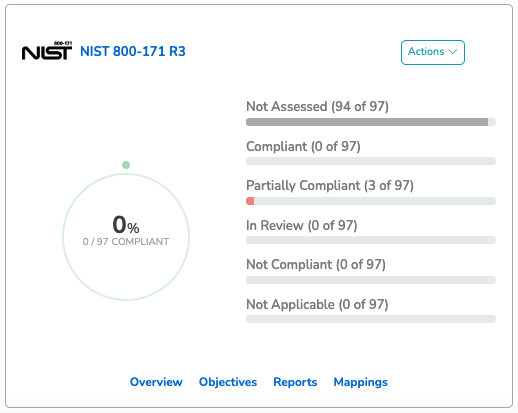Click the Compliant progress bar
The width and height of the screenshot is (518, 413).
(371, 161)
